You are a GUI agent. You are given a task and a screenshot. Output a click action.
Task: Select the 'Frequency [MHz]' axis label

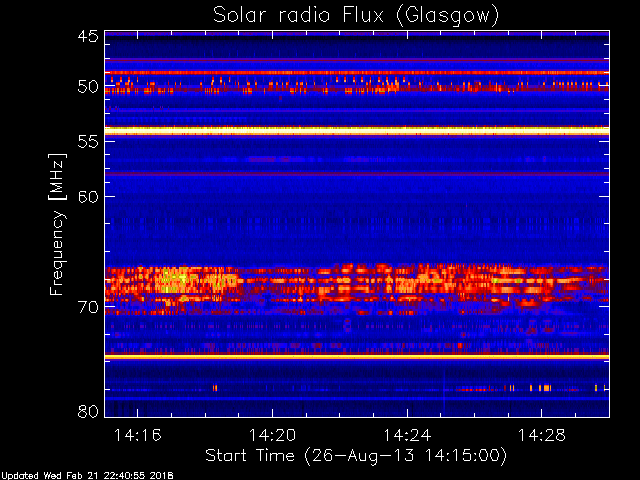coord(57,224)
